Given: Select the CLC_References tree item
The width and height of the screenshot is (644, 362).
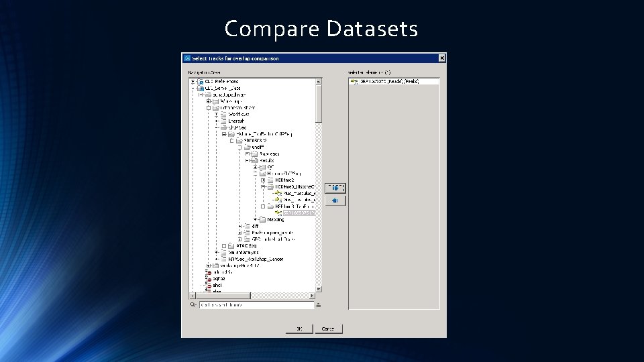Looking at the screenshot, I should pos(222,82).
